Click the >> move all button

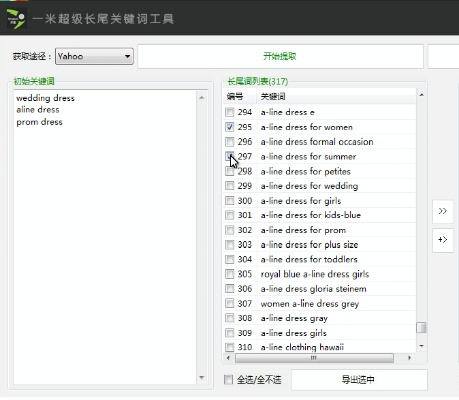(443, 211)
